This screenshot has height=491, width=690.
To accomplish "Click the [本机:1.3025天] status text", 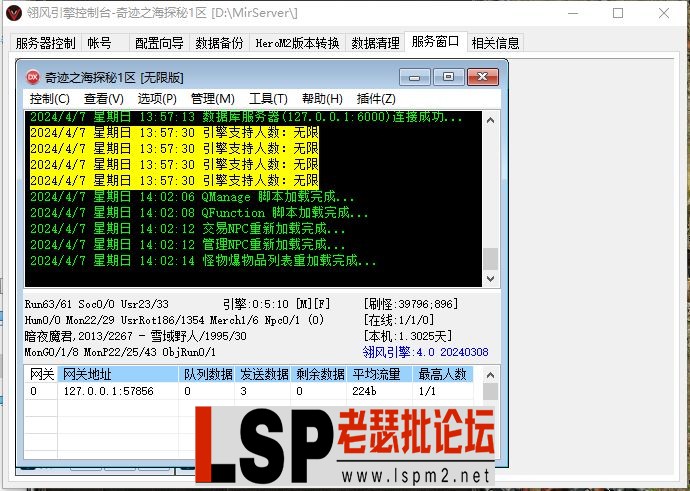I will (x=407, y=336).
